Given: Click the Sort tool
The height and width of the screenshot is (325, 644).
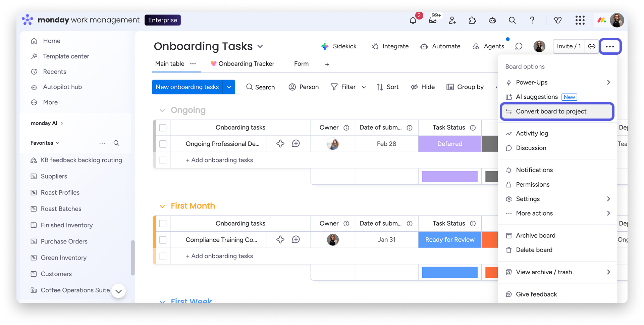Looking at the screenshot, I should (x=387, y=87).
